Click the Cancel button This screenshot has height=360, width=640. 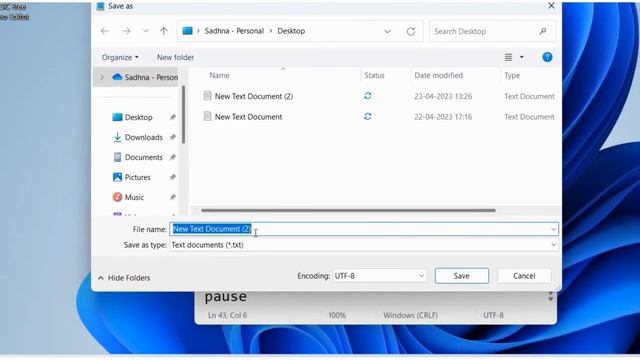[x=524, y=276]
